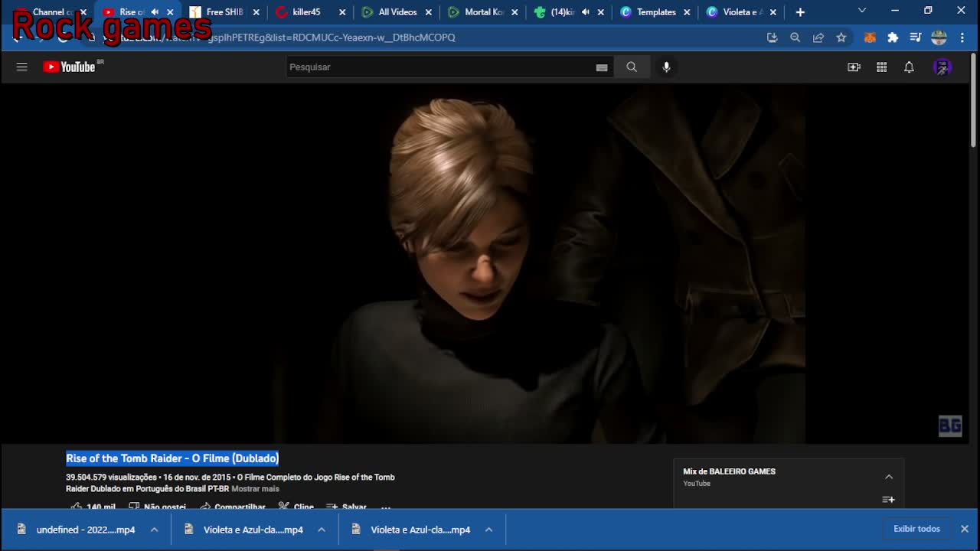Open Chrome three-dot menu
The width and height of the screenshot is (980, 551).
[x=962, y=37]
